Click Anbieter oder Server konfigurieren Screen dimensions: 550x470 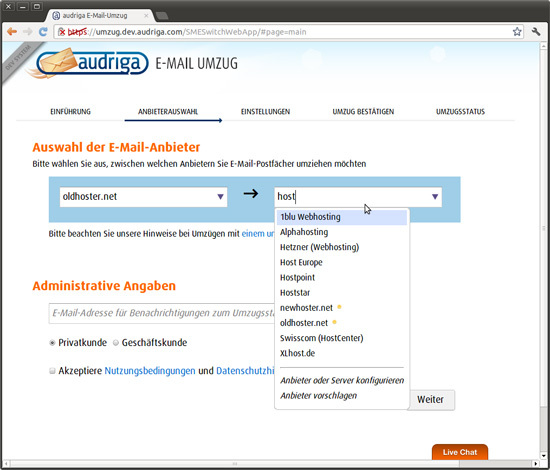click(x=342, y=381)
